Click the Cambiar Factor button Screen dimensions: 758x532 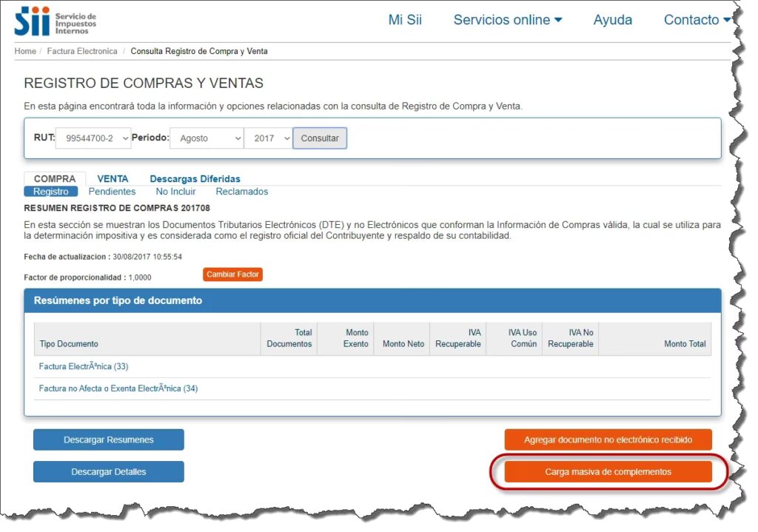point(232,275)
